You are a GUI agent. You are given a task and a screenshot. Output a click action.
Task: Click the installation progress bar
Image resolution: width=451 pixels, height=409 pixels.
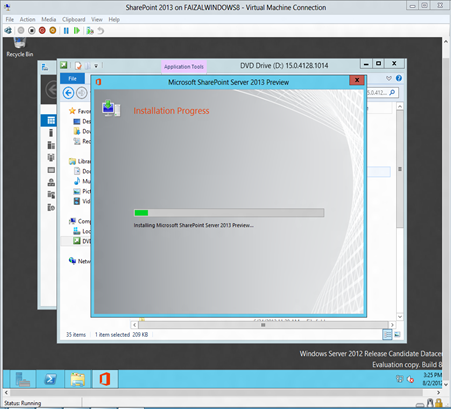(x=229, y=213)
